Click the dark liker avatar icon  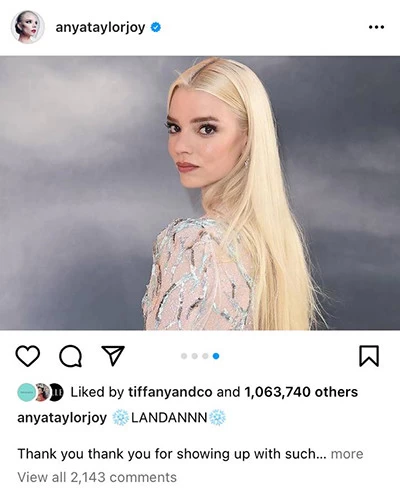pyautogui.click(x=56, y=392)
